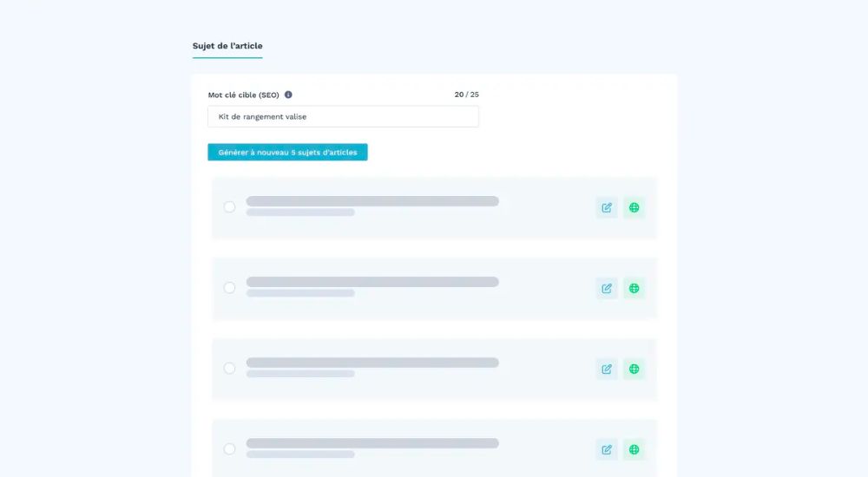Click the second topic's short subtitle placeholder

pyautogui.click(x=300, y=293)
